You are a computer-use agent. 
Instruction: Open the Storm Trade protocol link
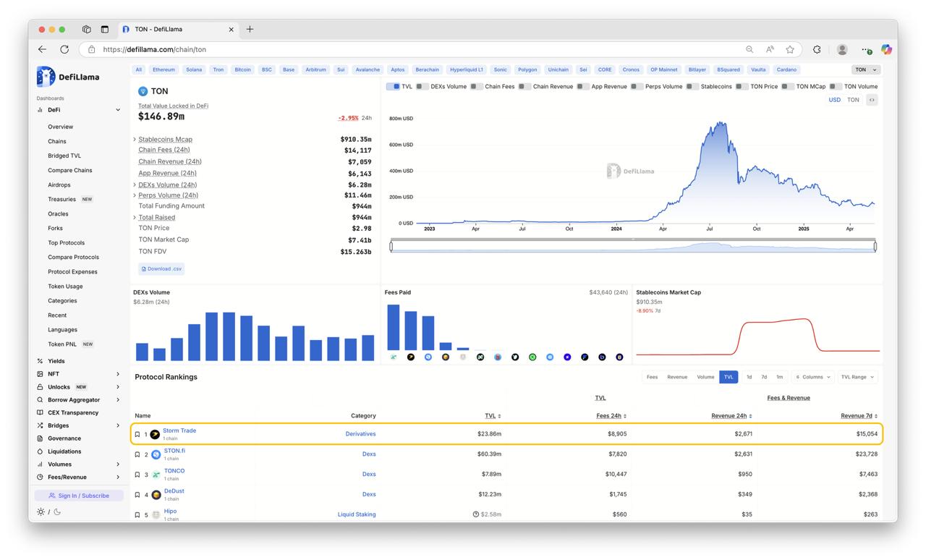(x=179, y=430)
